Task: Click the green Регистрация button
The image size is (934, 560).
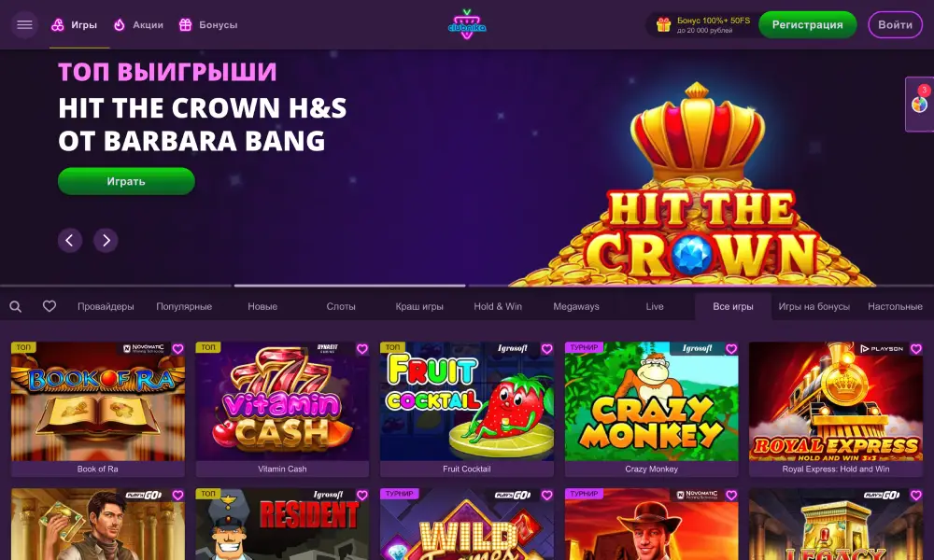Action: 808,24
